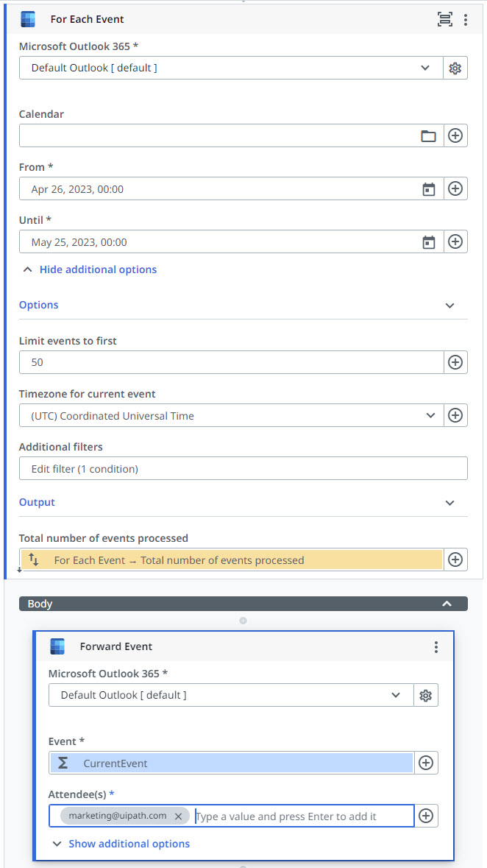
Task: Click the marketing@uipath.com chip text
Action: pos(117,816)
